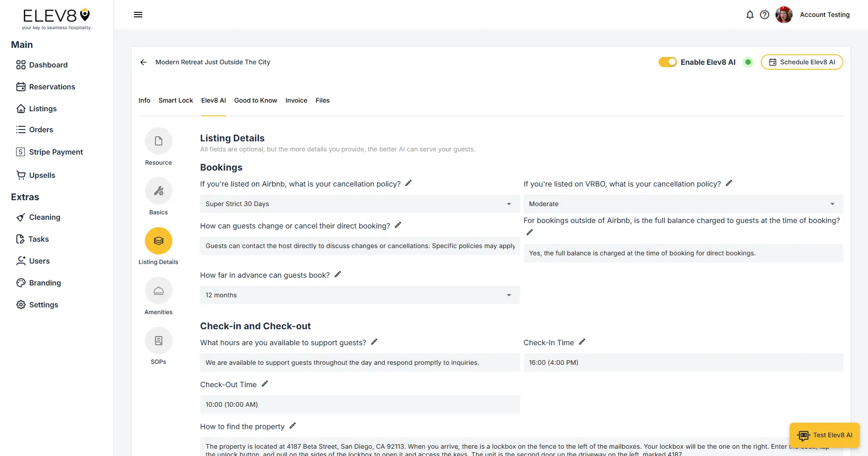Image resolution: width=868 pixels, height=456 pixels.
Task: Open the Account Testing profile avatar
Action: click(x=784, y=15)
